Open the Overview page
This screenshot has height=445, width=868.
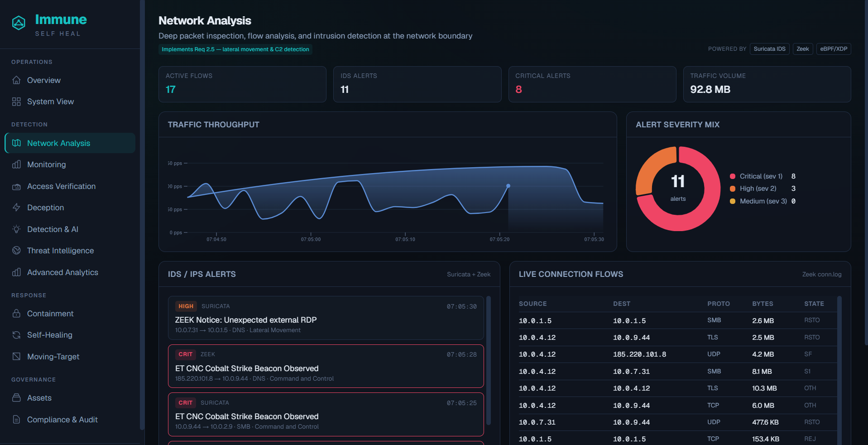click(70, 80)
